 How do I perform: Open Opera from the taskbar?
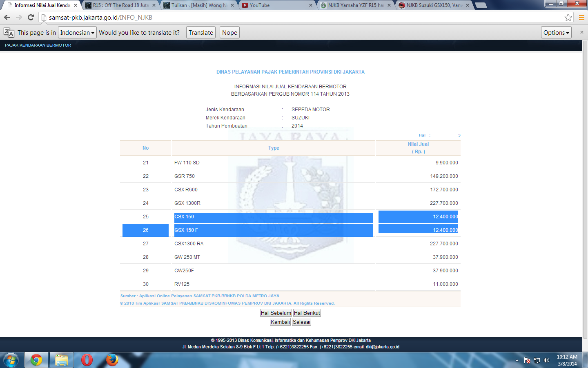[87, 360]
